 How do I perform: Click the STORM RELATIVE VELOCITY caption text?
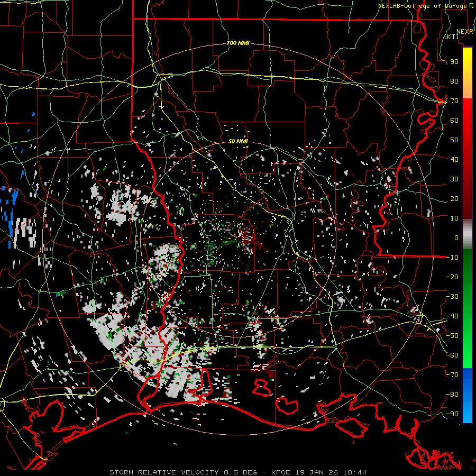click(x=164, y=472)
